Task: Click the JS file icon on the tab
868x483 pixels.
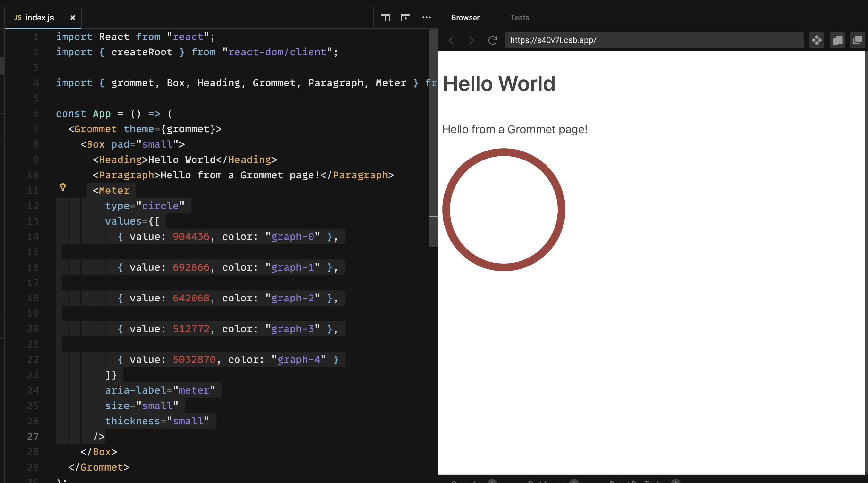Action: (18, 17)
